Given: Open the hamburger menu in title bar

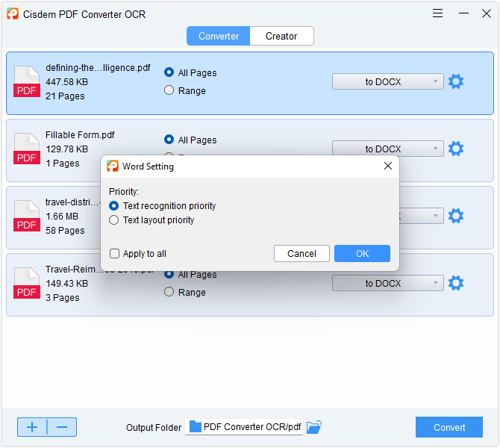Looking at the screenshot, I should (437, 13).
